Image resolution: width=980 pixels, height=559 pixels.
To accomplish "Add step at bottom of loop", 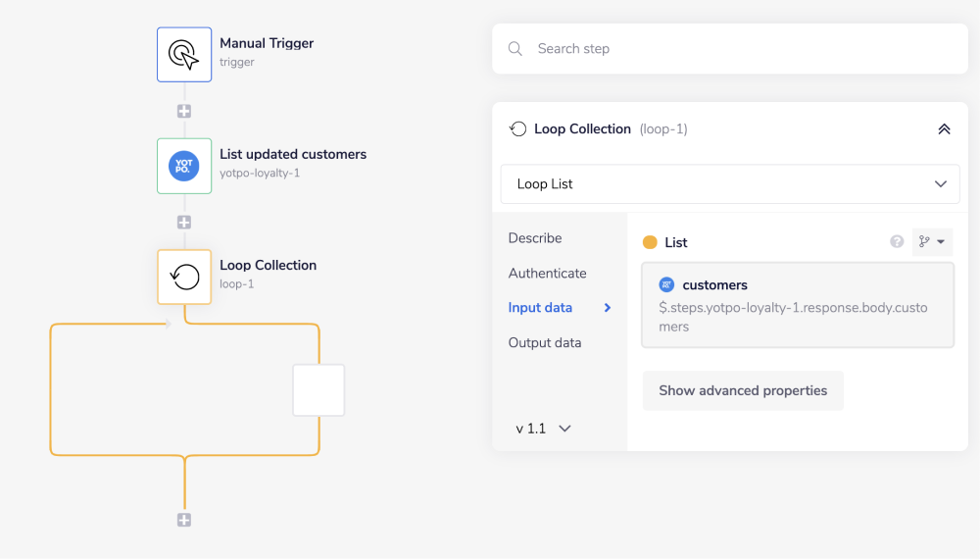I will [x=184, y=520].
